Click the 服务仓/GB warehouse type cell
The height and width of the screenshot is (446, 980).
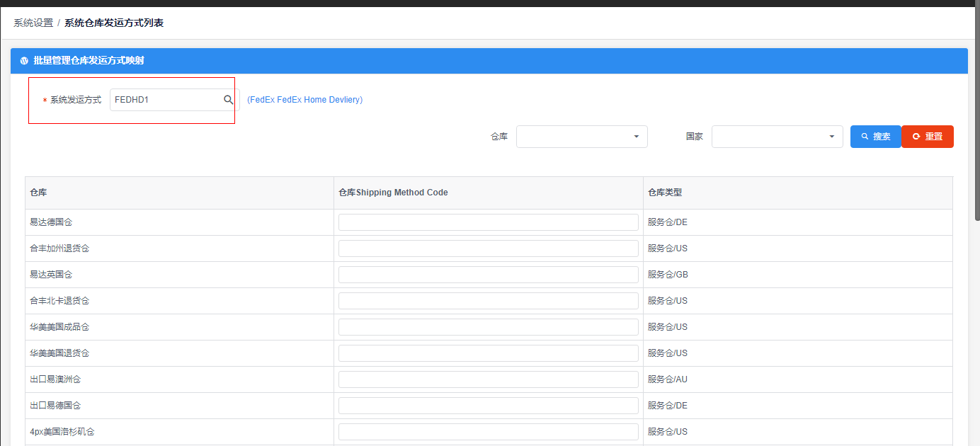click(798, 275)
